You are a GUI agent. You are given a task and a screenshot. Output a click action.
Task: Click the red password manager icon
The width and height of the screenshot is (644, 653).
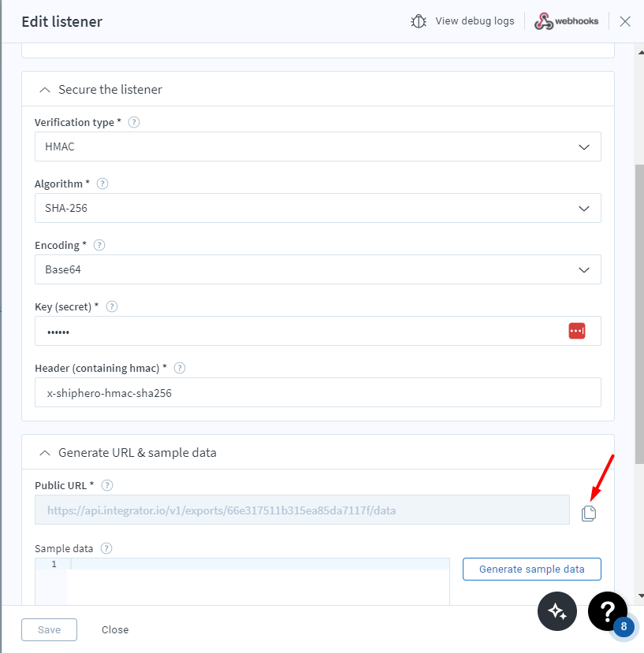(577, 331)
